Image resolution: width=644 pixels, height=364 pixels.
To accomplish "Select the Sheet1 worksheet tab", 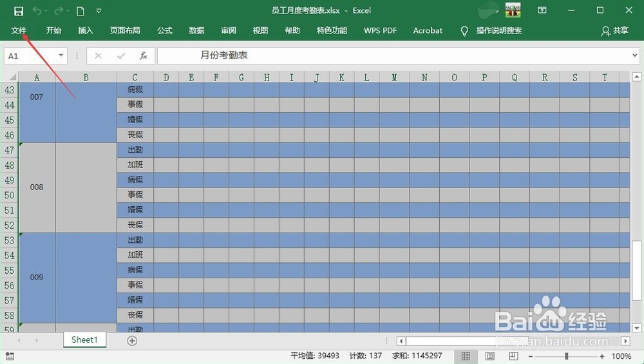I will [x=84, y=340].
